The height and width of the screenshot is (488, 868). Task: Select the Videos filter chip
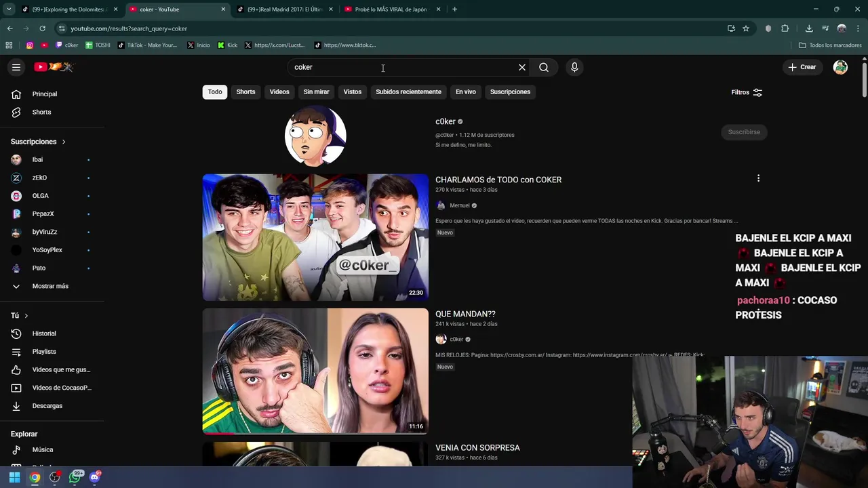(279, 92)
